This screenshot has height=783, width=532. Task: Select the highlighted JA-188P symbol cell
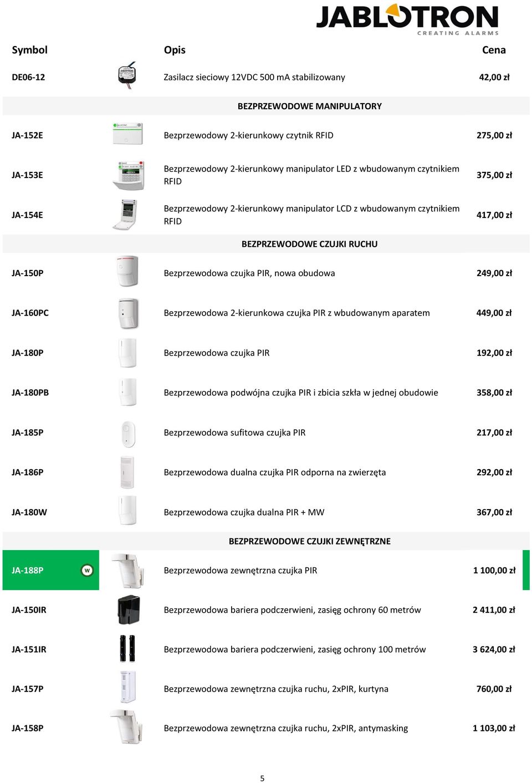51,570
